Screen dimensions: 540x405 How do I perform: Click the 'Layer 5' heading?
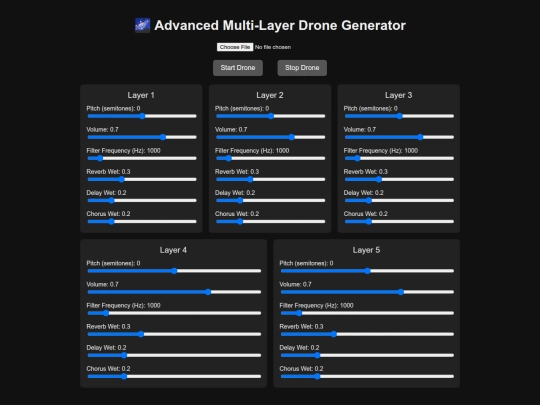(x=366, y=250)
